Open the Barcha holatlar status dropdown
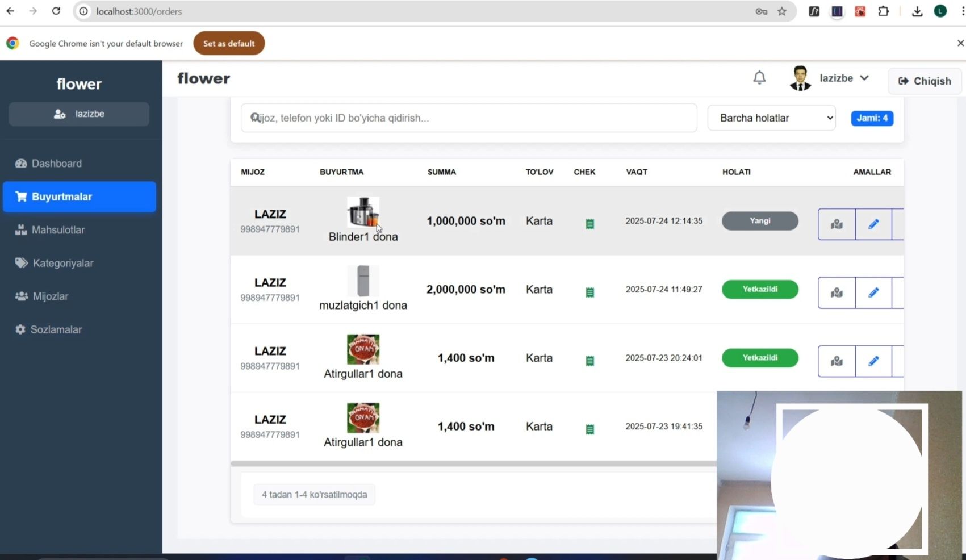Viewport: 966px width, 560px height. (x=771, y=118)
